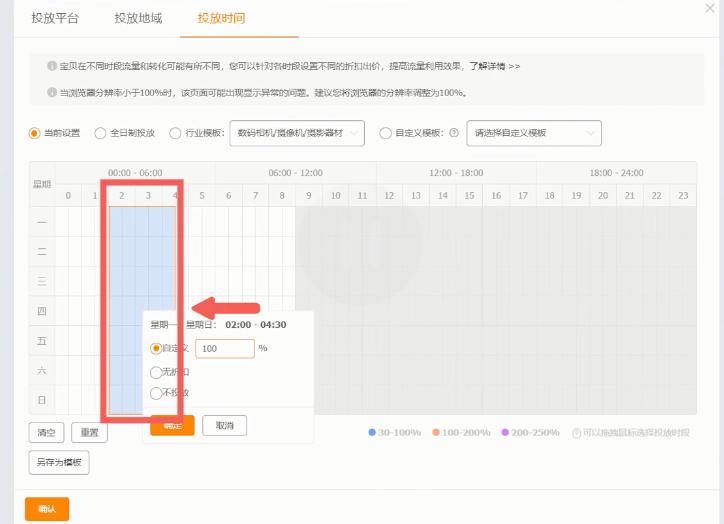Click the info icon before 当浏览器分辨率 notice
The height and width of the screenshot is (524, 724).
point(52,92)
